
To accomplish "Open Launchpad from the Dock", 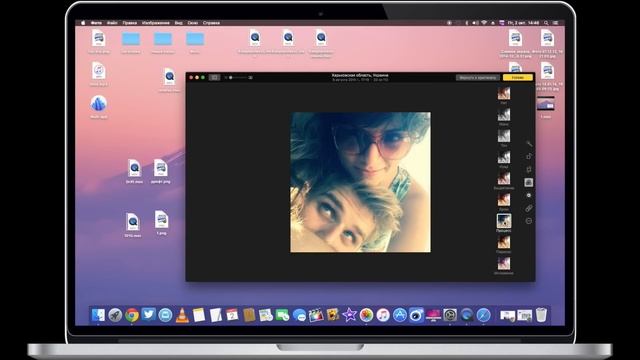I will pos(115,315).
